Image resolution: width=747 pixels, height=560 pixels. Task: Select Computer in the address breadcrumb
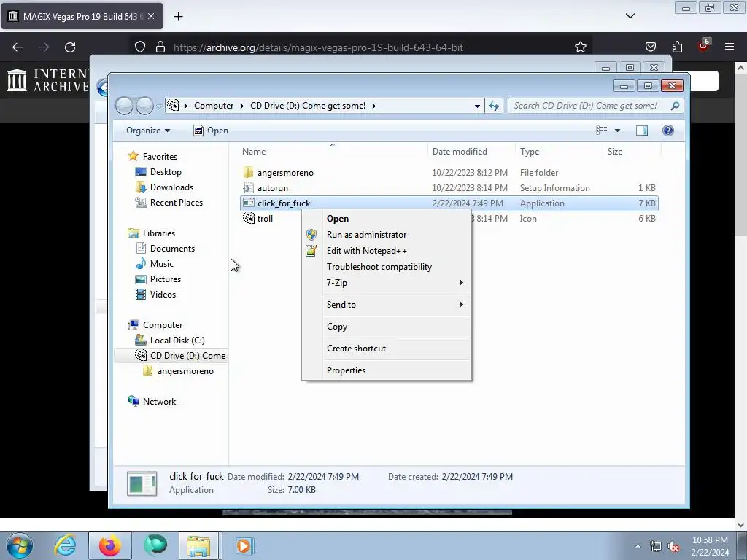coord(214,106)
